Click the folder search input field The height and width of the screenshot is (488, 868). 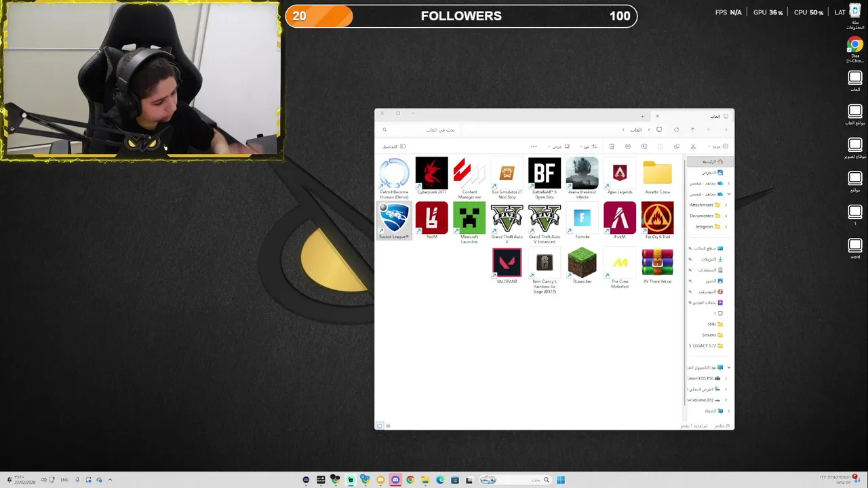pyautogui.click(x=420, y=129)
